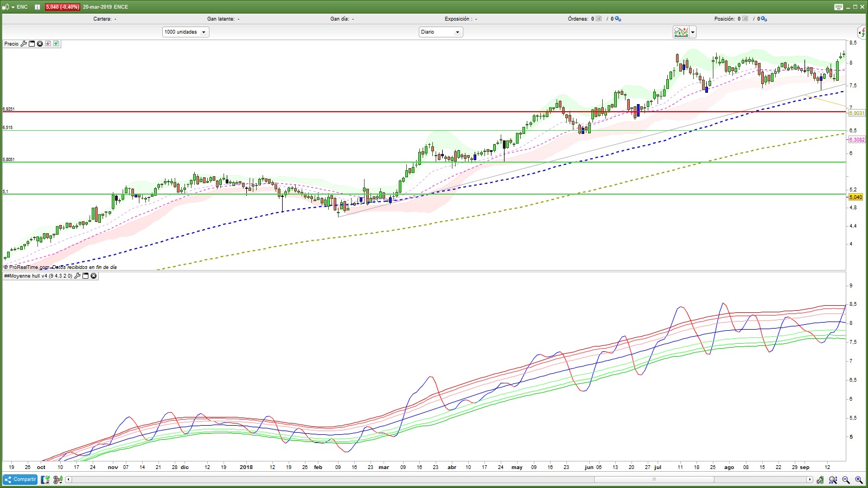Click the zoom in magnifier icon
Image resolution: width=868 pixels, height=488 pixels.
[x=858, y=480]
